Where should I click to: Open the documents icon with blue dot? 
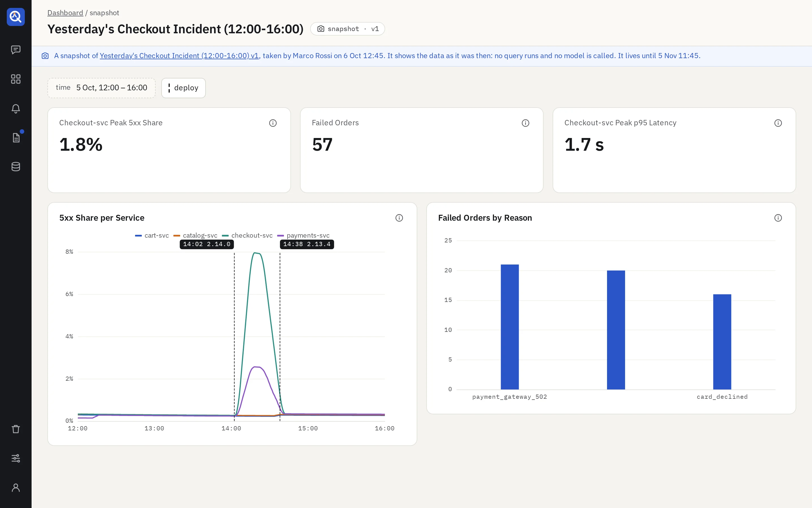point(16,138)
